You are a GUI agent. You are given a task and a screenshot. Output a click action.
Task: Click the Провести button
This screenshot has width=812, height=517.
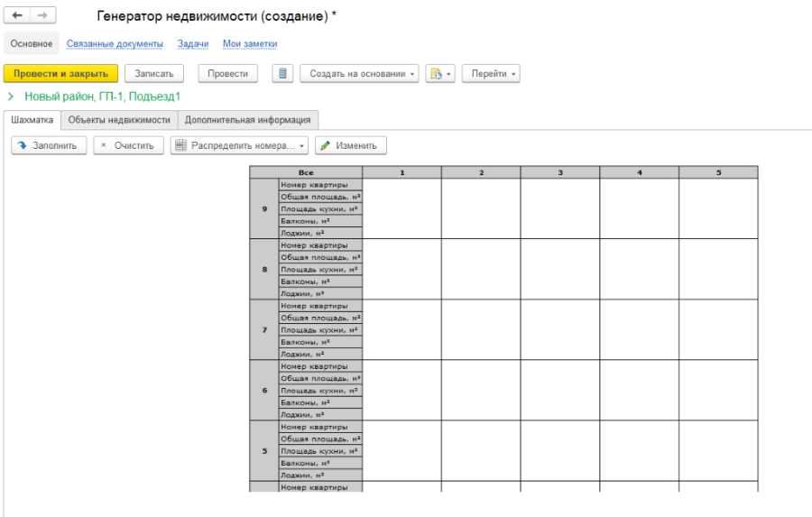pos(227,74)
